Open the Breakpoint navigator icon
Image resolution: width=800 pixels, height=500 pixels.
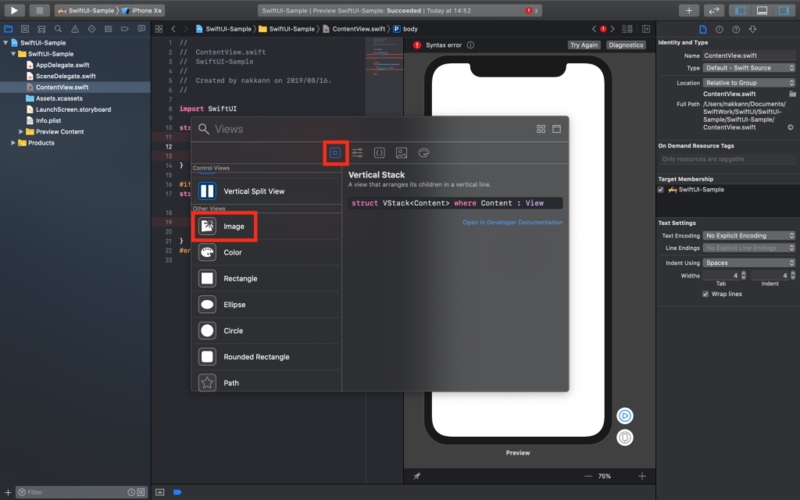[x=124, y=29]
